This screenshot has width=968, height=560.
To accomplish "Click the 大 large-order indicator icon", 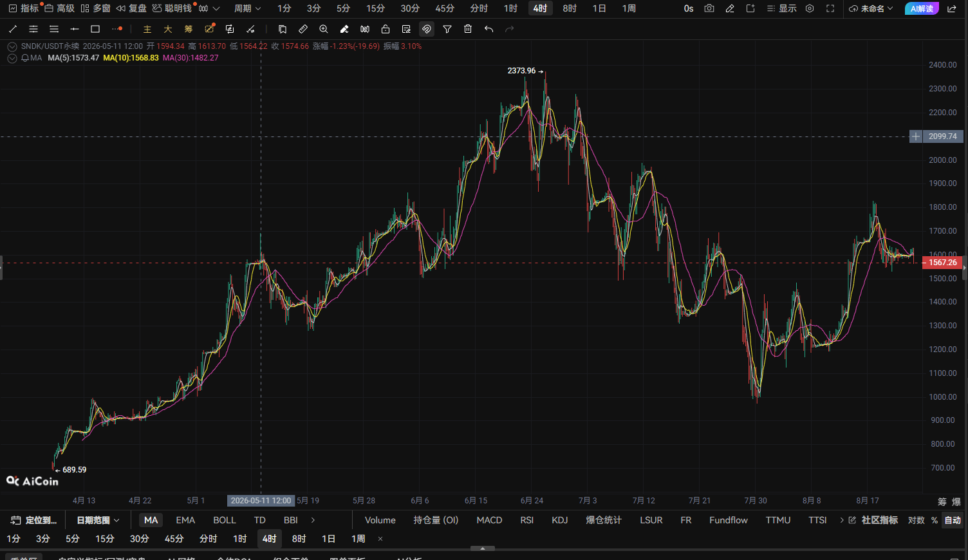I will pyautogui.click(x=168, y=29).
